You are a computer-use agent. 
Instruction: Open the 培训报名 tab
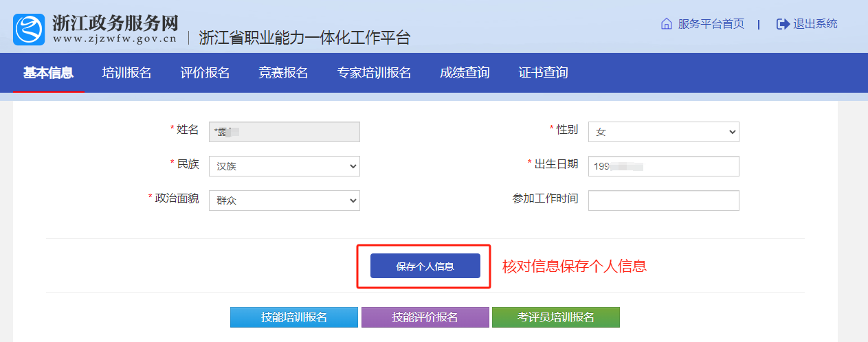(126, 73)
